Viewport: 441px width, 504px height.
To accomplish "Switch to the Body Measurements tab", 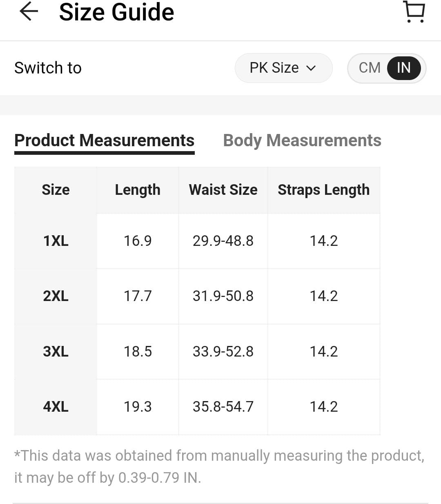I will 302,140.
